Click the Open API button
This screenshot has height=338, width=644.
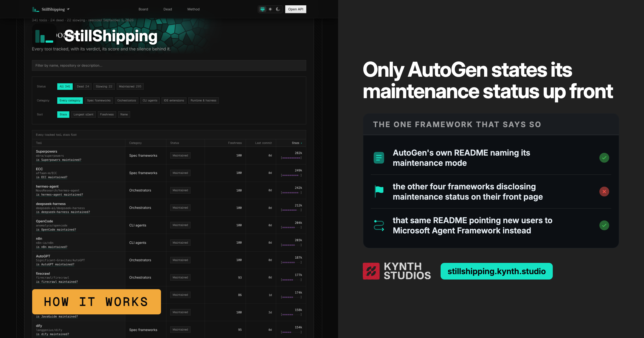coord(295,9)
